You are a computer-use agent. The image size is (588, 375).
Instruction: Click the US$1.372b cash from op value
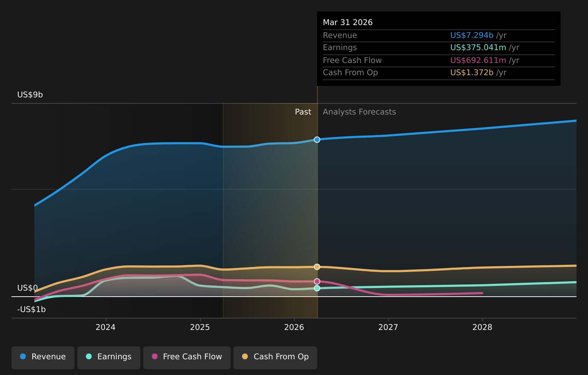coord(472,73)
